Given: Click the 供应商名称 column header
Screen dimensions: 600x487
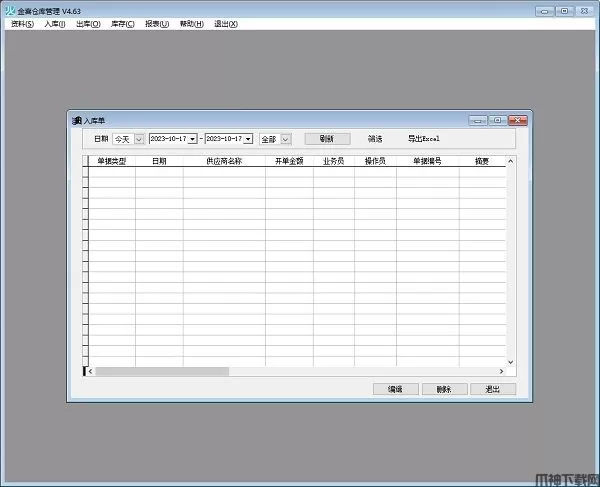Looking at the screenshot, I should click(x=224, y=161).
